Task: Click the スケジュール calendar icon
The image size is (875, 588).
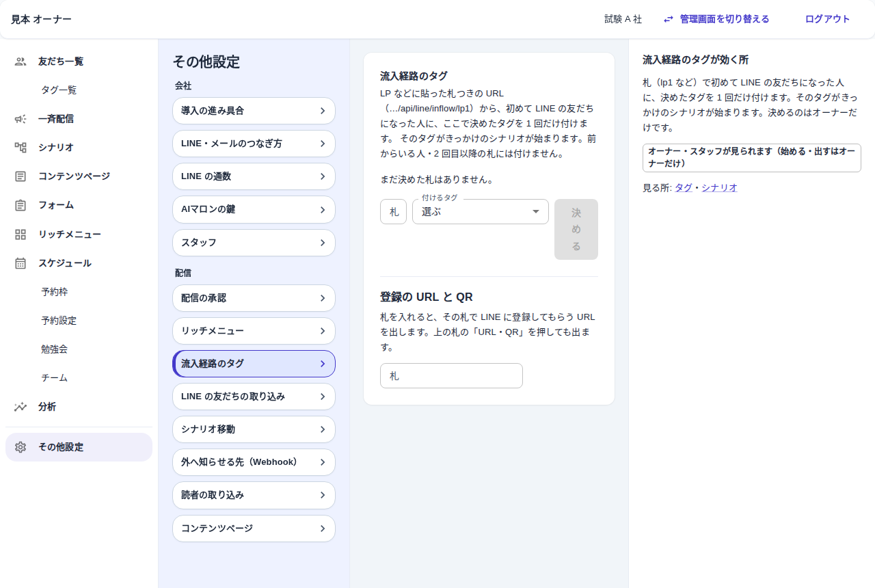Action: coord(21,263)
